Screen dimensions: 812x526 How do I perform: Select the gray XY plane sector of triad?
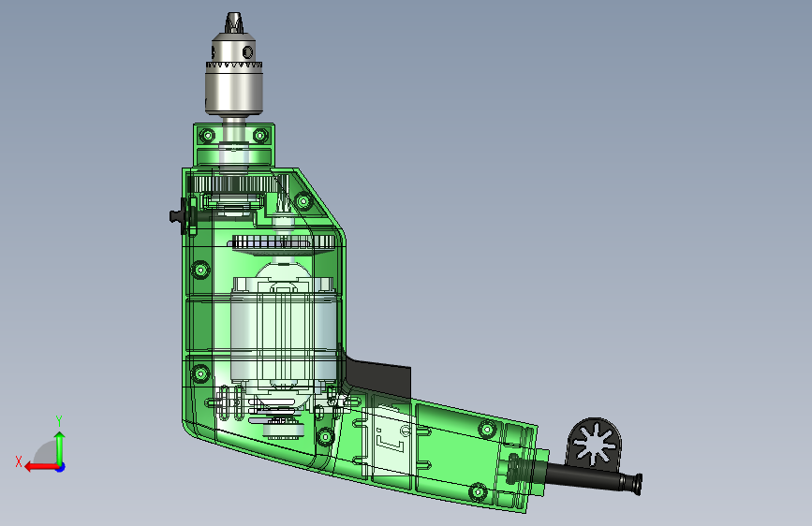pos(47,453)
